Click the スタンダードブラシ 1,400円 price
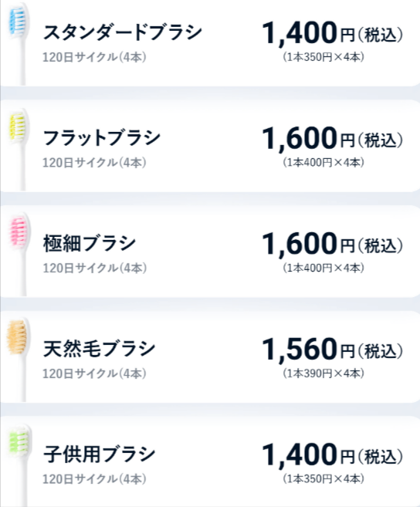 tap(332, 33)
